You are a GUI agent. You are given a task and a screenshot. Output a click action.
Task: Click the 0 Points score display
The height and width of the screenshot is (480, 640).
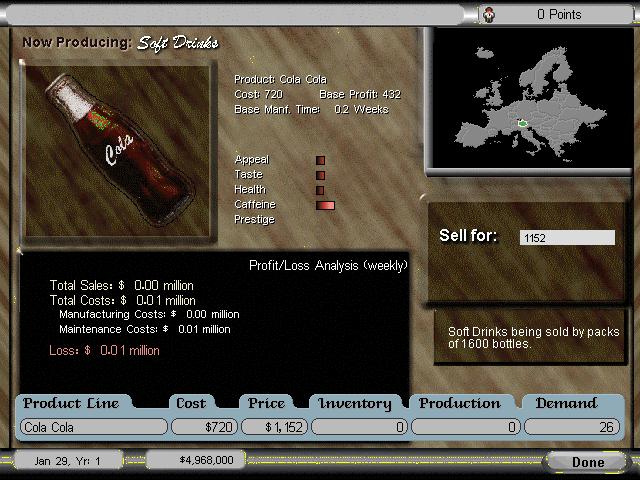[x=559, y=15]
